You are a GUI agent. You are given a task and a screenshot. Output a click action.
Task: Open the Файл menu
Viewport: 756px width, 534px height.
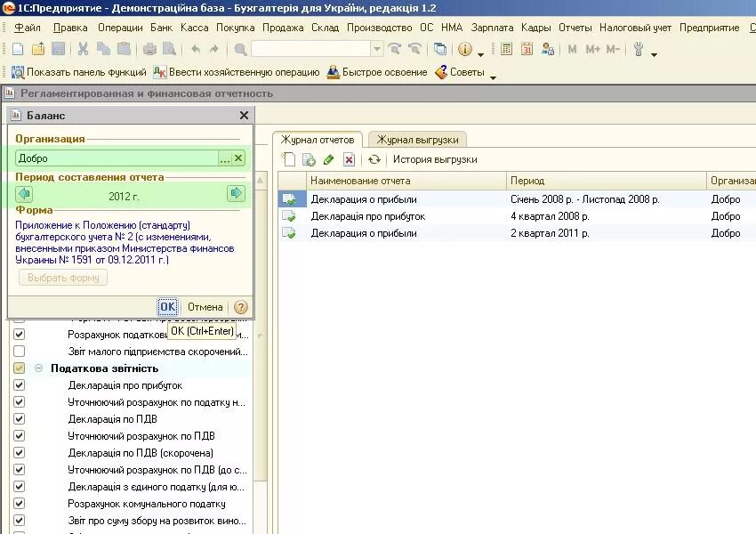(x=28, y=28)
